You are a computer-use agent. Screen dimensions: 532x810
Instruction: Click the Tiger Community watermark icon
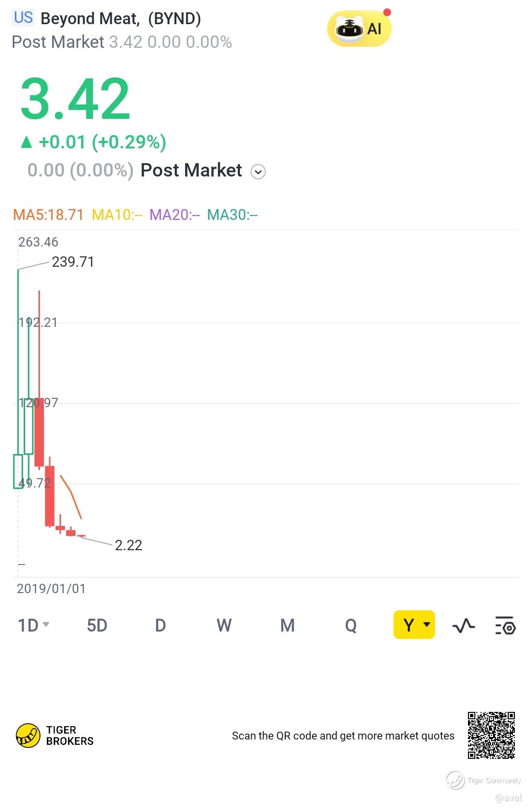click(455, 780)
